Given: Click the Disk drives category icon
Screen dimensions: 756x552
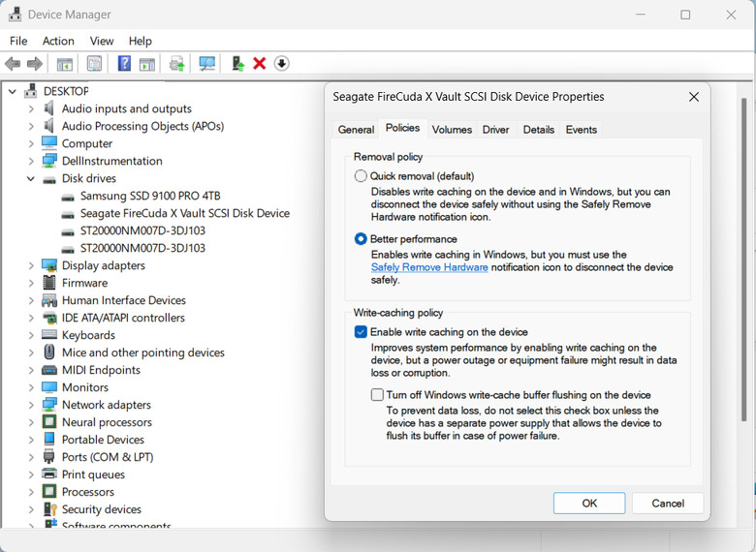Looking at the screenshot, I should click(49, 179).
